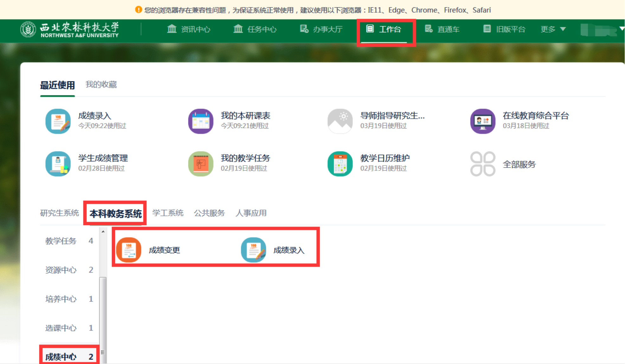Open the 教学日历维护 icon
This screenshot has width=625, height=364.
(340, 164)
